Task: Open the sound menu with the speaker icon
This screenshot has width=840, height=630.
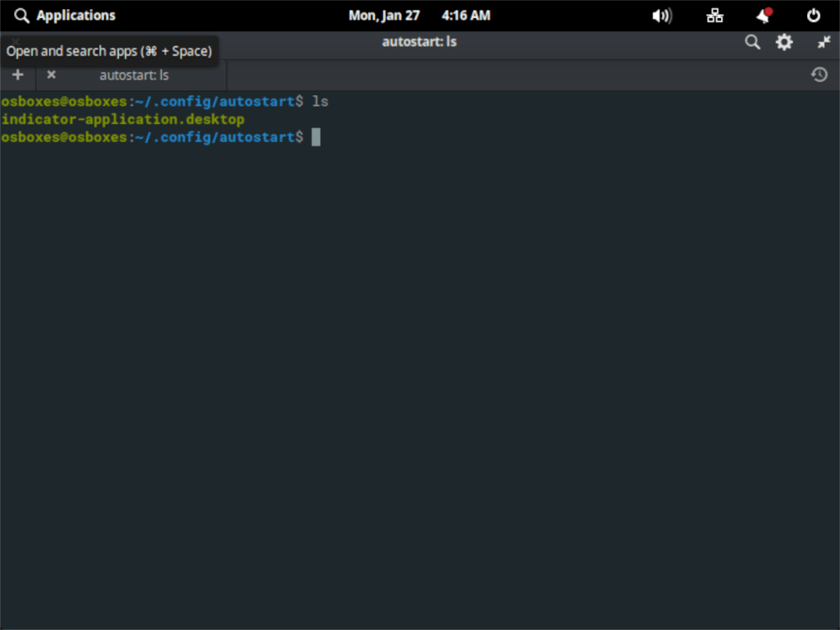Action: 661,15
